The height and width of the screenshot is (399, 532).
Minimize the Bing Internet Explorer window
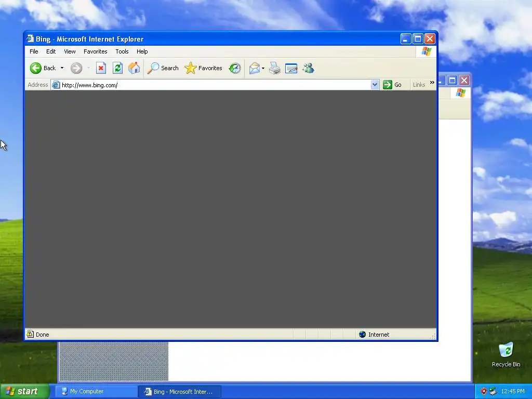[406, 39]
